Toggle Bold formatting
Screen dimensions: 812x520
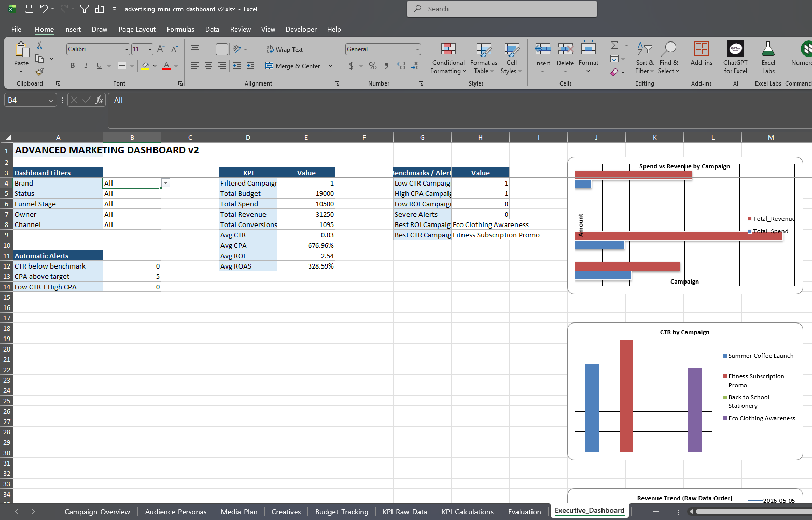[73, 66]
